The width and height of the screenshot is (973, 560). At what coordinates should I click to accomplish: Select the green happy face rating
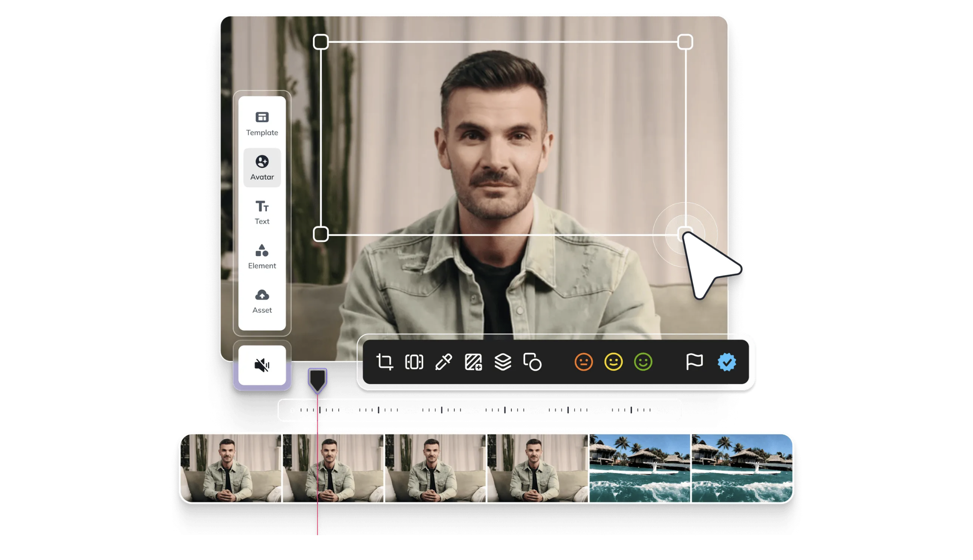tap(642, 362)
